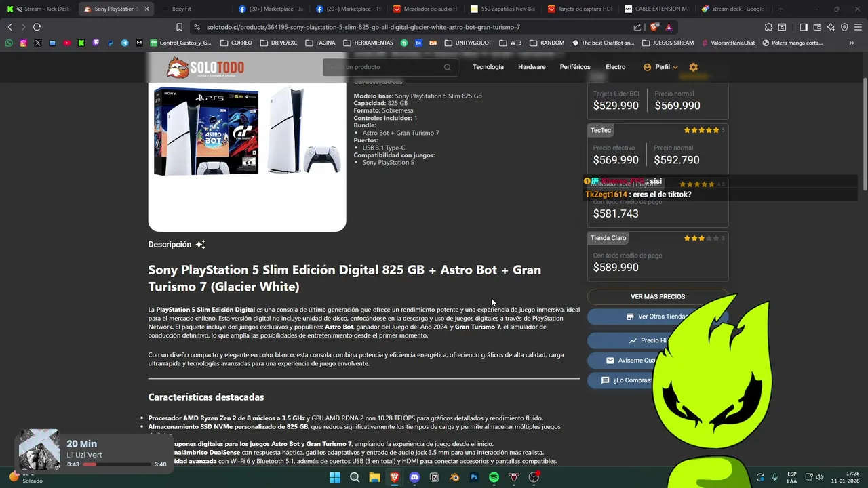Expand the Perfil dropdown
The width and height of the screenshot is (868, 488).
pos(661,67)
